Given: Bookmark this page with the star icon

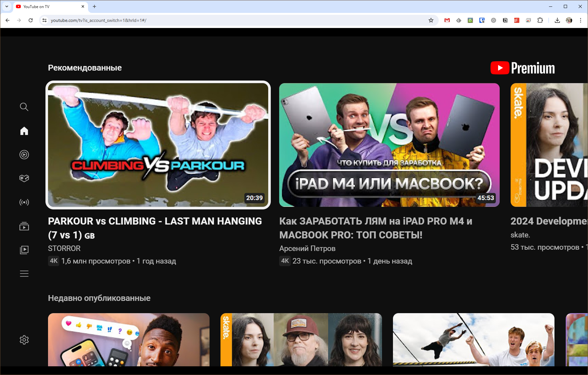Looking at the screenshot, I should pyautogui.click(x=431, y=20).
